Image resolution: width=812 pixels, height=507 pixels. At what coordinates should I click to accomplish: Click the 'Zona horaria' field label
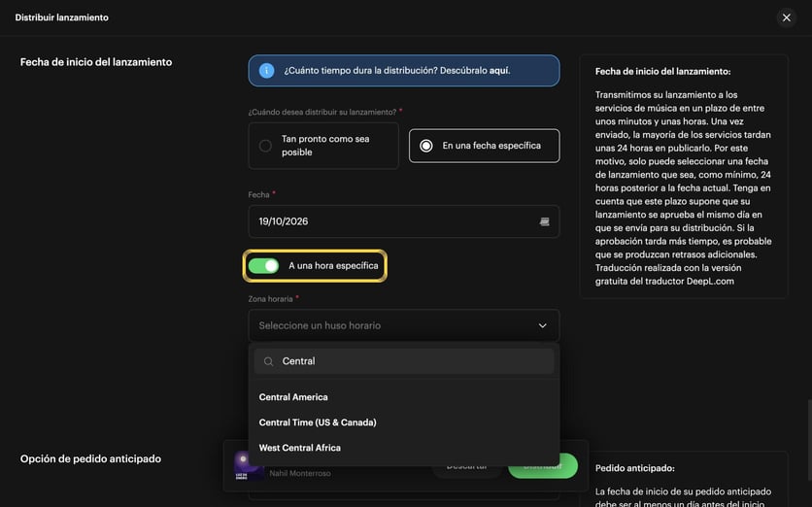[270, 299]
